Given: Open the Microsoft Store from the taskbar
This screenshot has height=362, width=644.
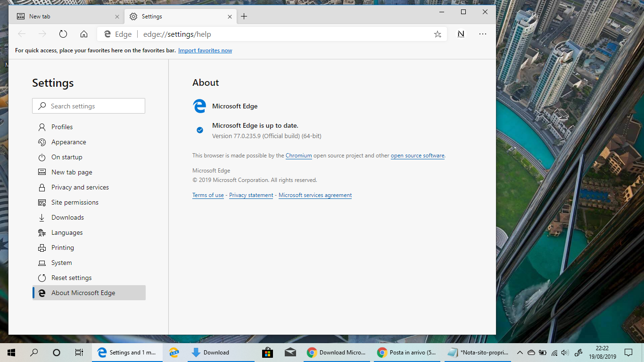Looking at the screenshot, I should pos(267,352).
